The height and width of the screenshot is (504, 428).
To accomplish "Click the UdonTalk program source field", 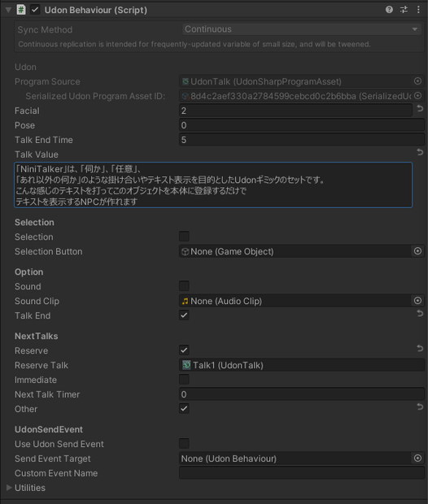I will pyautogui.click(x=296, y=81).
